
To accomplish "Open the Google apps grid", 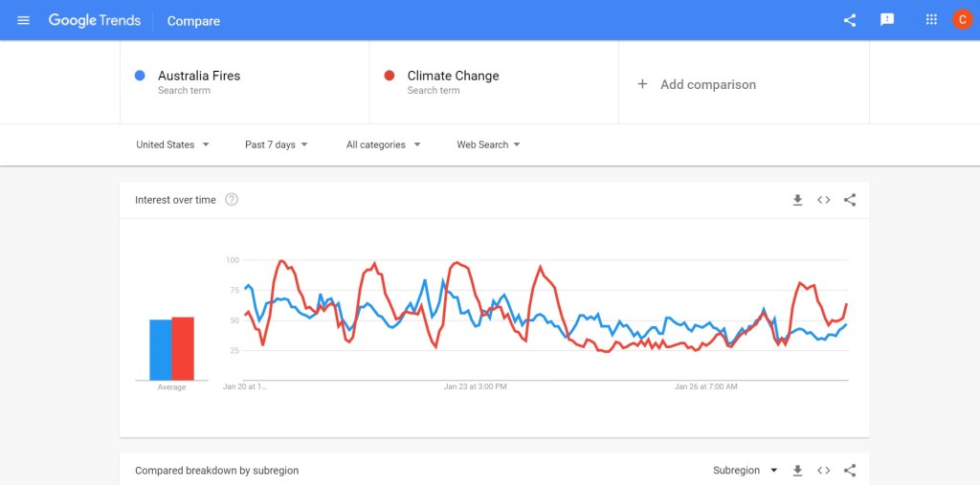I will (931, 20).
